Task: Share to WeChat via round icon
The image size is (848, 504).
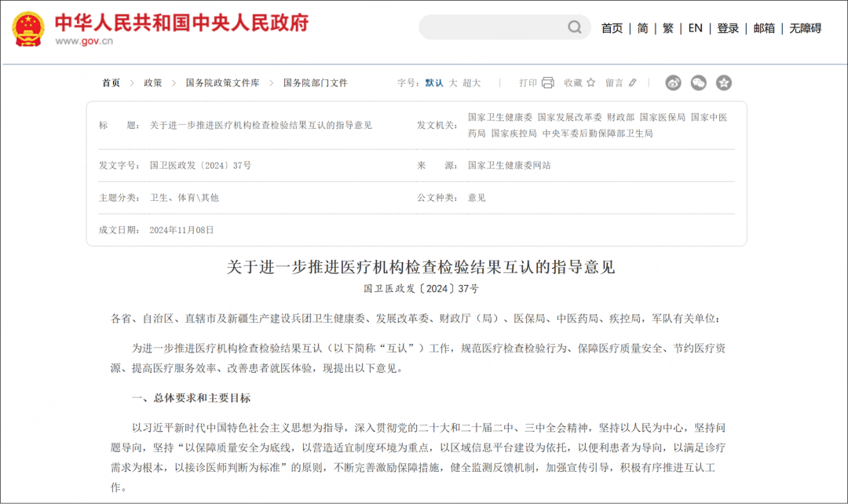Action: pyautogui.click(x=699, y=82)
